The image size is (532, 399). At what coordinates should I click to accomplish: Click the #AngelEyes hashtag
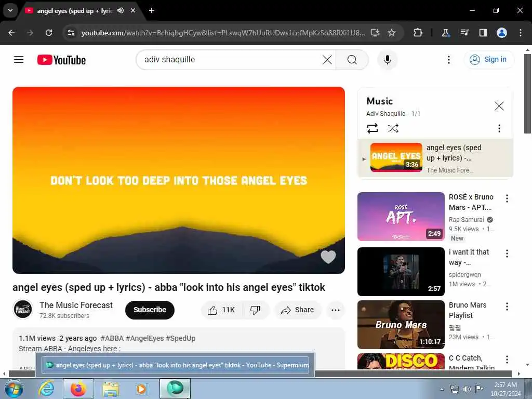point(145,339)
